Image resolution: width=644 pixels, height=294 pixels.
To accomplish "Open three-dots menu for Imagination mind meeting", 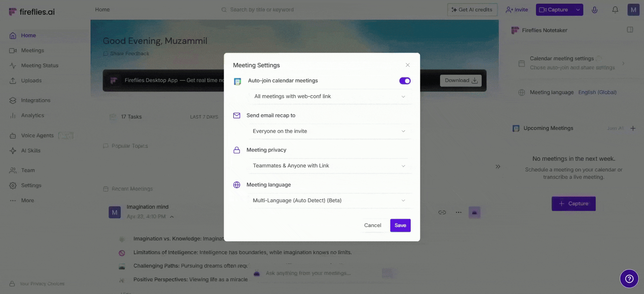I will pos(459,212).
